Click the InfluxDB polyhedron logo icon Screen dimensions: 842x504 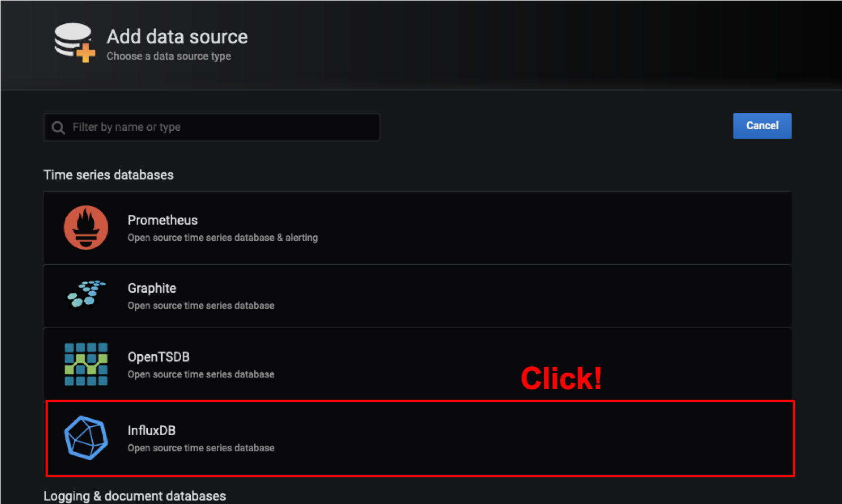click(86, 438)
